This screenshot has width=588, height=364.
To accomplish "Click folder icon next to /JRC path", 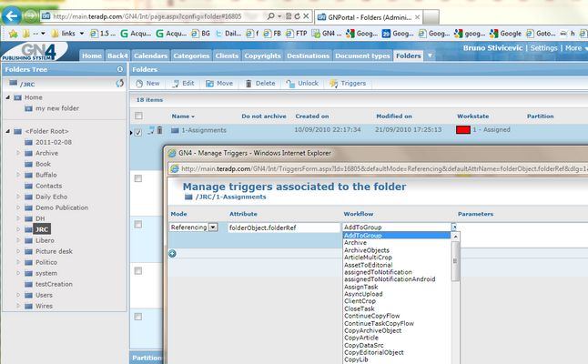I will point(13,83).
